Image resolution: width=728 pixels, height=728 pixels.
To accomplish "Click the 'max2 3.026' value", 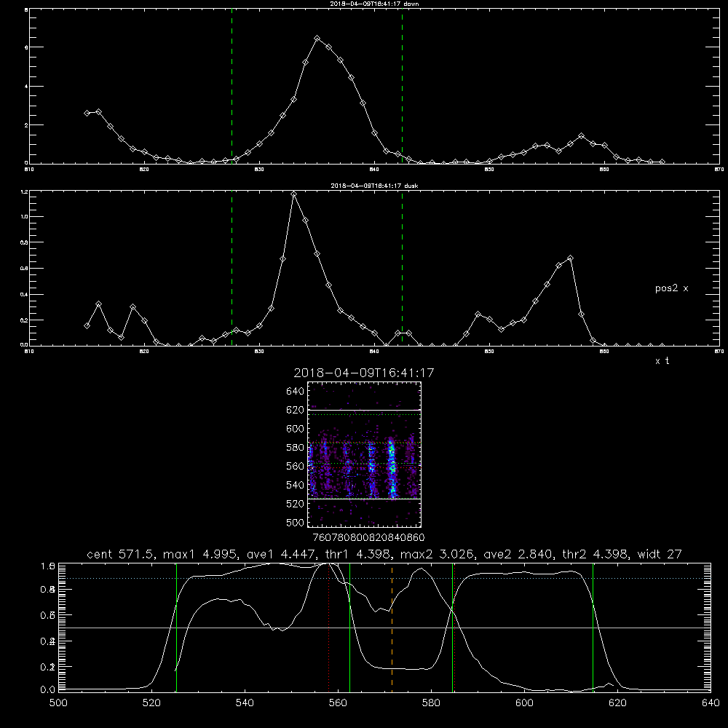I will pyautogui.click(x=436, y=554).
